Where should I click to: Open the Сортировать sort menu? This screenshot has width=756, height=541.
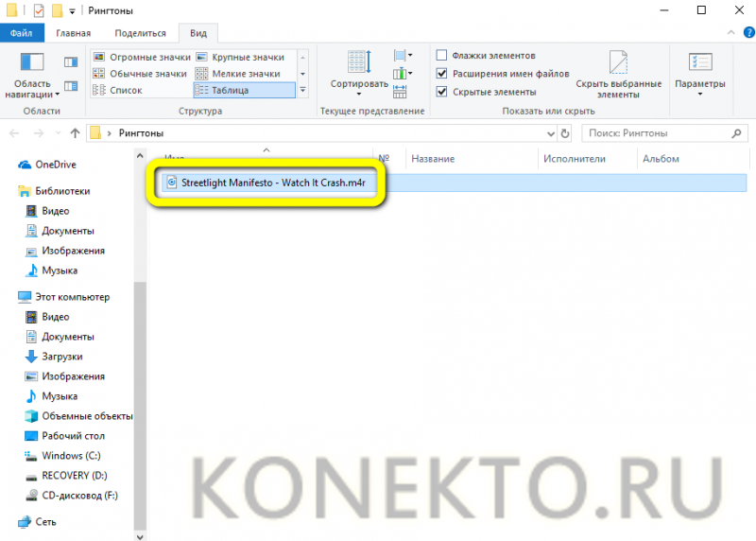(359, 74)
